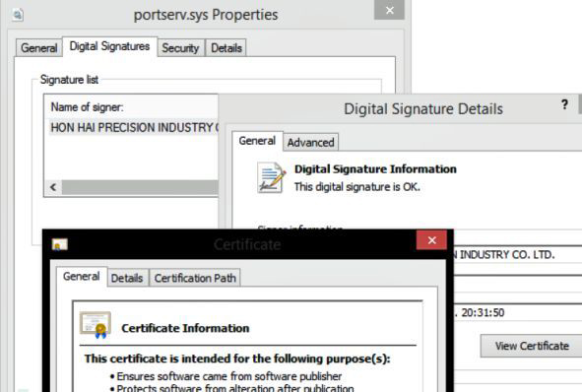
Task: Open the Security tab
Action: (x=180, y=48)
